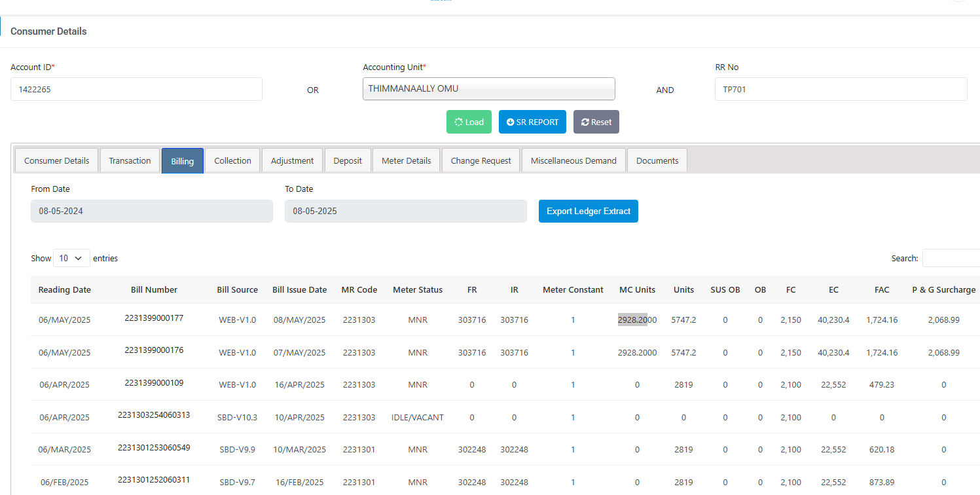The height and width of the screenshot is (495, 980).
Task: Click the From Date field
Action: [x=152, y=211]
